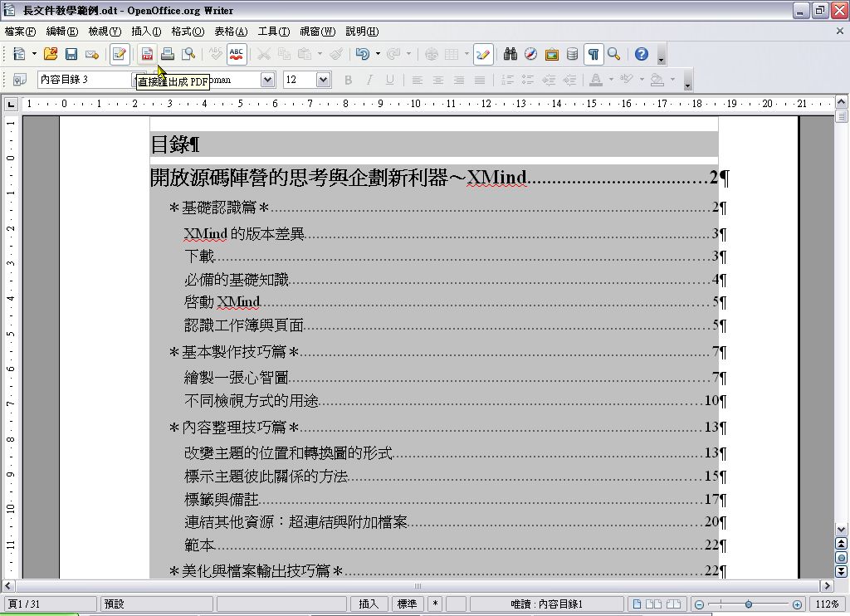850x616 pixels.
Task: Click the TOC entry ＊基礎認識篇＊
Action: [x=219, y=208]
